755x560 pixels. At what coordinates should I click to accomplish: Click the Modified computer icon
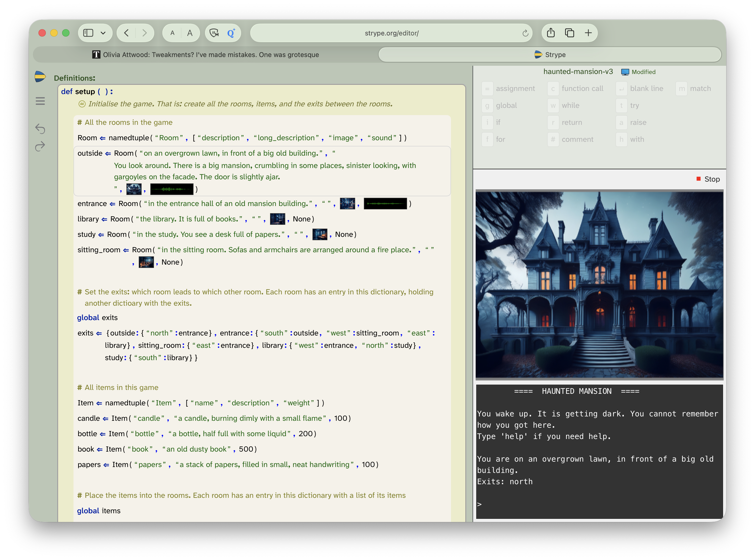(x=625, y=72)
